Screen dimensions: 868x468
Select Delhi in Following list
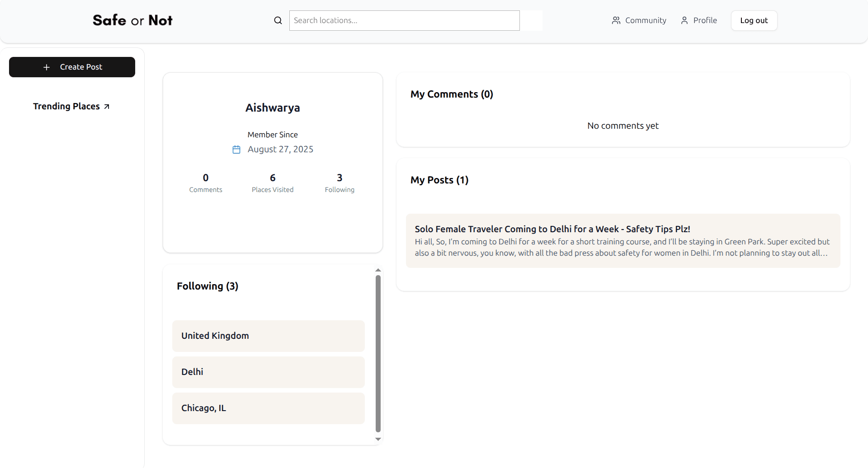[269, 372]
